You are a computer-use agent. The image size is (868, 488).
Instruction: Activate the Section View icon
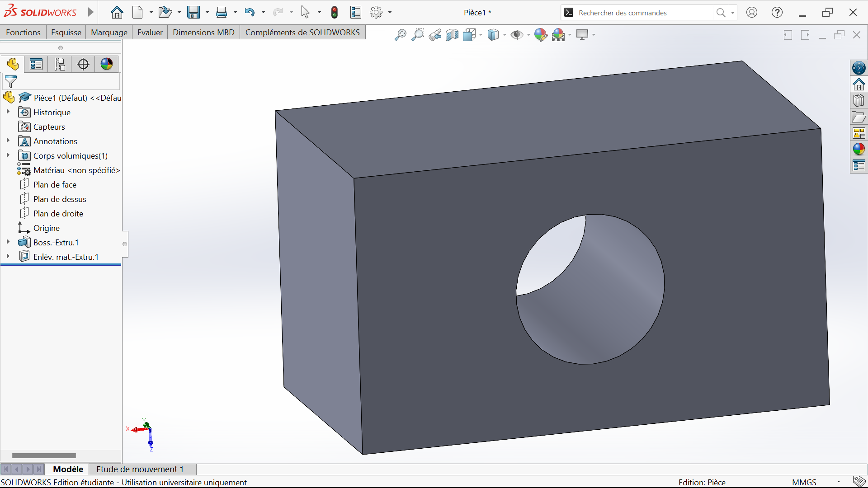[452, 35]
